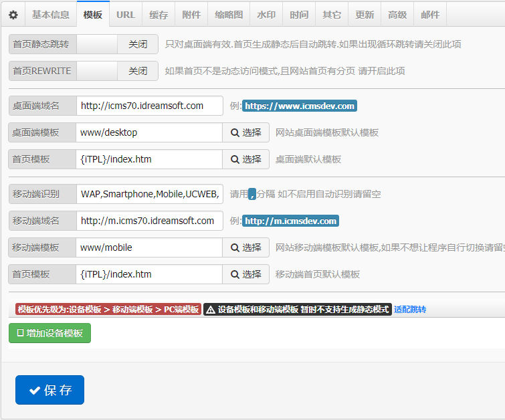
Task: Click the 增加设备模板 green button
Action: [49, 333]
